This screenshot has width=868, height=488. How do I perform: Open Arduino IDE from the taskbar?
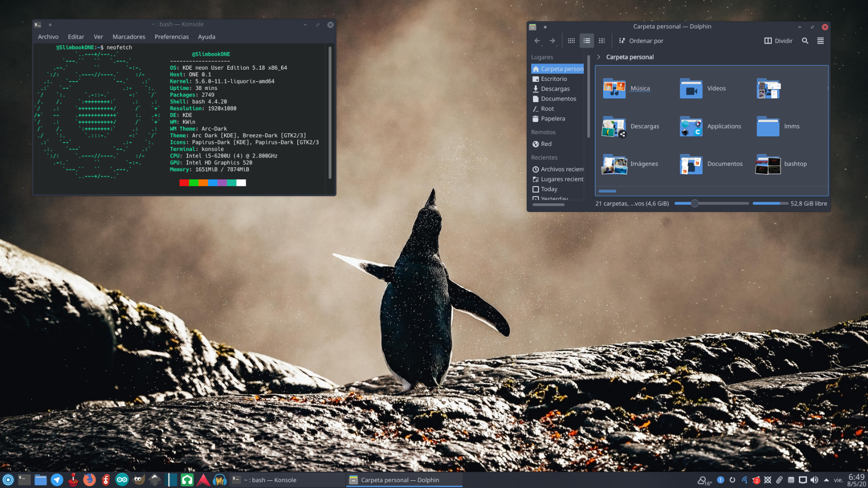122,479
